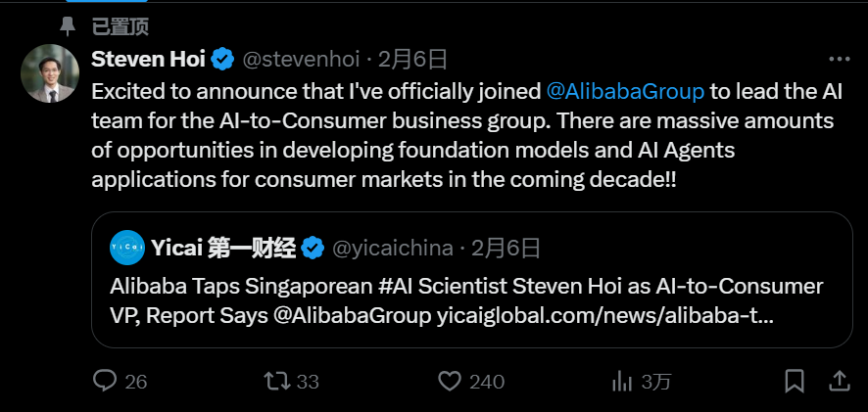868x412 pixels.
Task: Open the @AlibabaGroup mention link
Action: click(625, 91)
